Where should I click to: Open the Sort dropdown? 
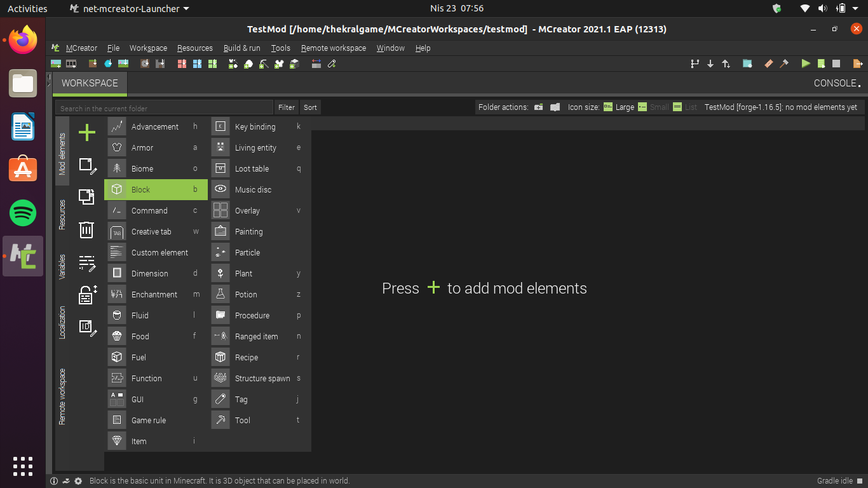pos(310,107)
